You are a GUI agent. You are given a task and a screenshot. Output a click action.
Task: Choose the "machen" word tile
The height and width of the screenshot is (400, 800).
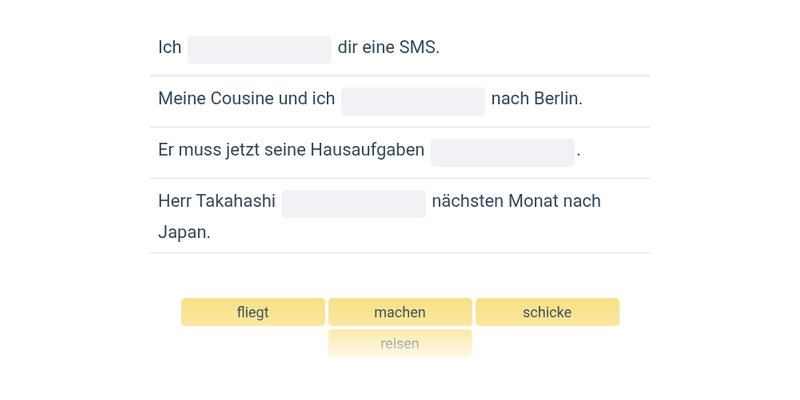[x=400, y=312]
